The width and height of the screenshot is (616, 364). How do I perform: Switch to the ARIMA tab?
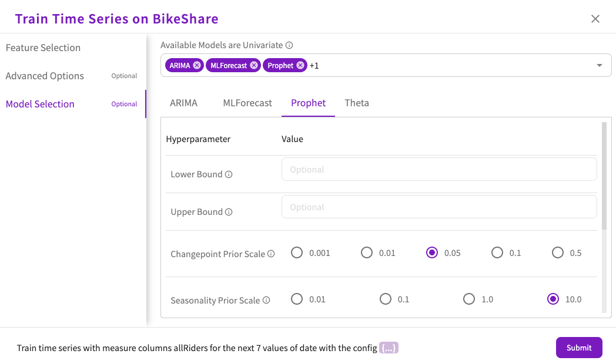[183, 103]
